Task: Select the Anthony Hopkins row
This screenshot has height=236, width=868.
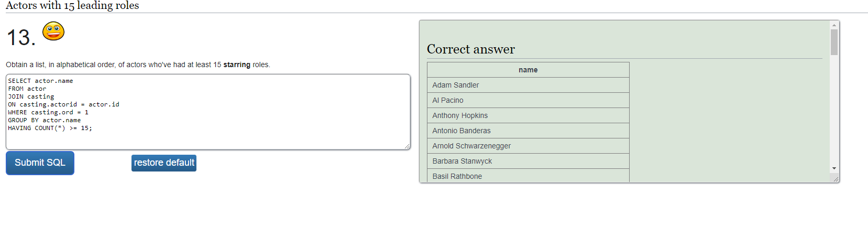Action: coord(528,115)
